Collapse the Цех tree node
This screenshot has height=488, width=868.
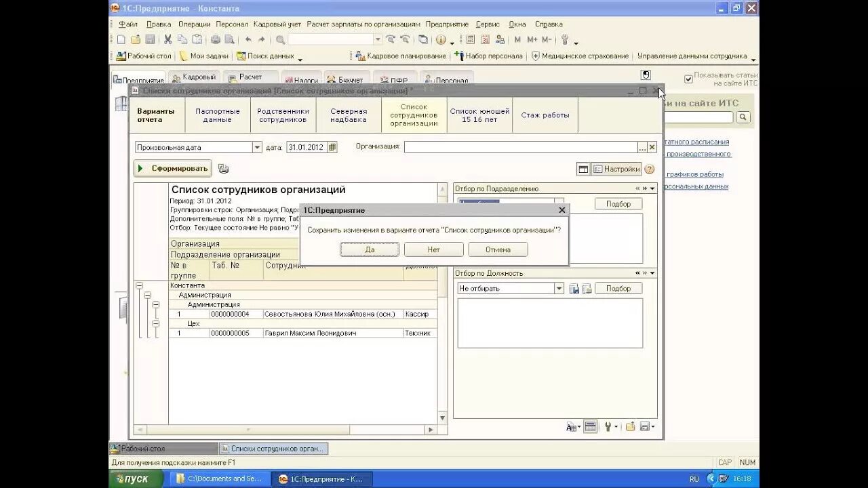[156, 324]
